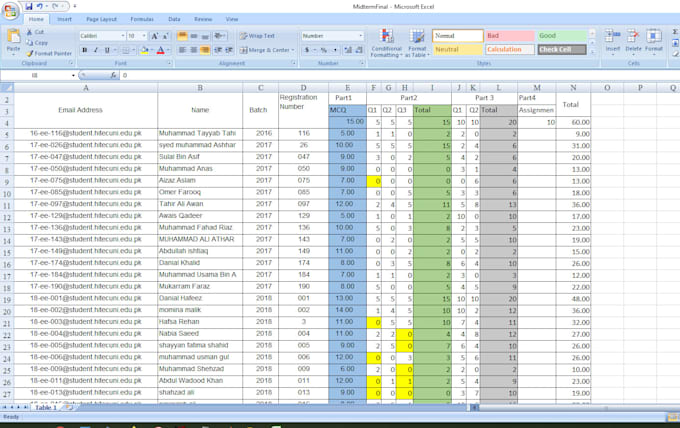Increase the decimal places
The height and width of the screenshot is (428, 680).
[x=348, y=50]
